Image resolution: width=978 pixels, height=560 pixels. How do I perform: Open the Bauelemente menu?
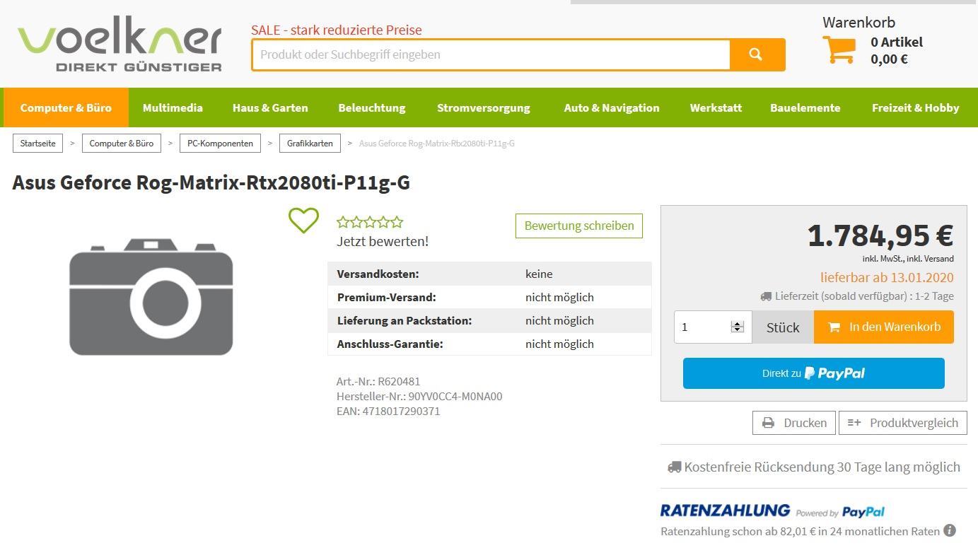click(x=805, y=107)
